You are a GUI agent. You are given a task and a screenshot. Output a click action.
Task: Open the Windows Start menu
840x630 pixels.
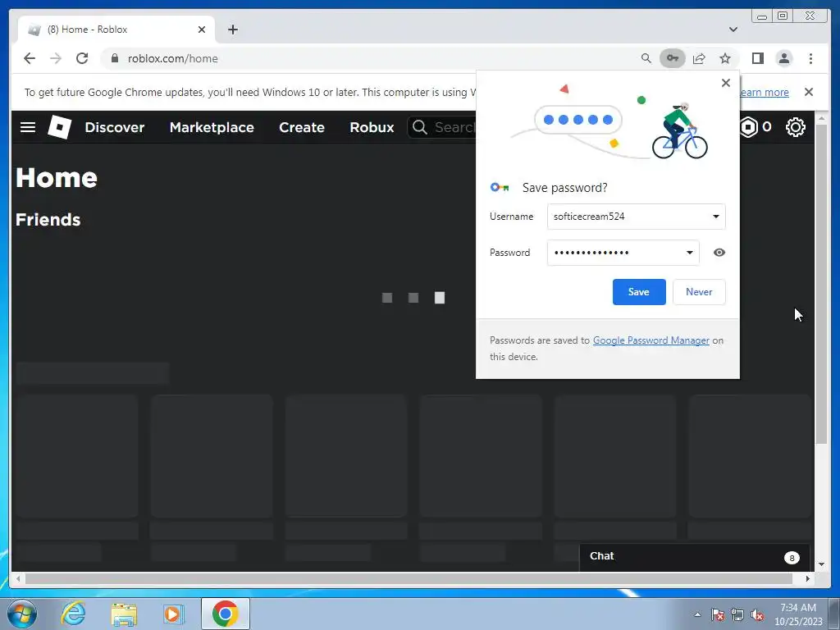pos(21,614)
